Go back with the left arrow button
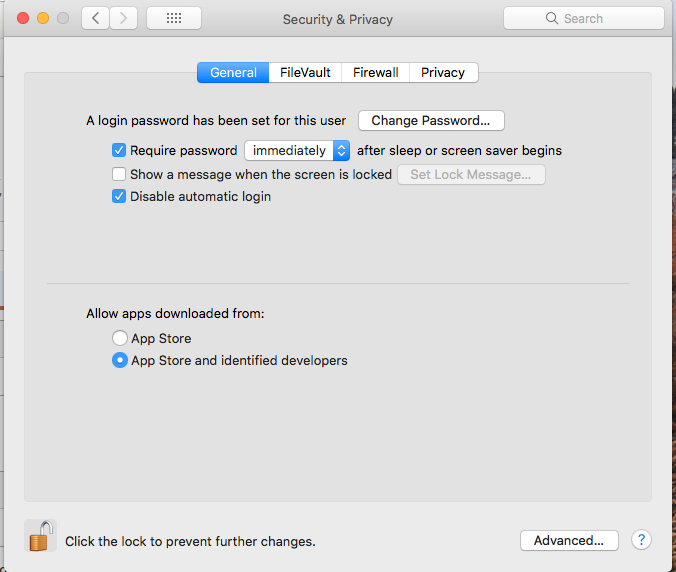The image size is (676, 572). [96, 18]
